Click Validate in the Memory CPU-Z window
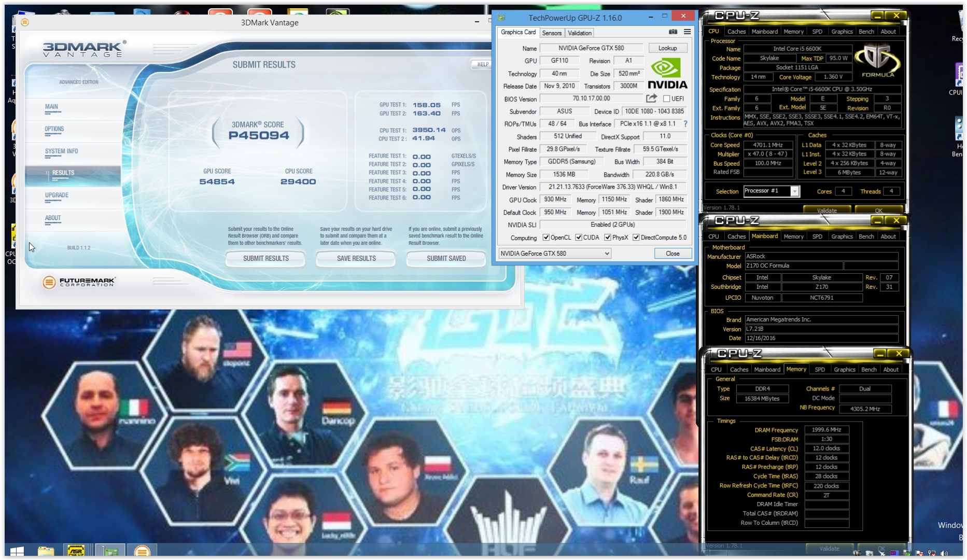967x560 pixels. pos(829,549)
